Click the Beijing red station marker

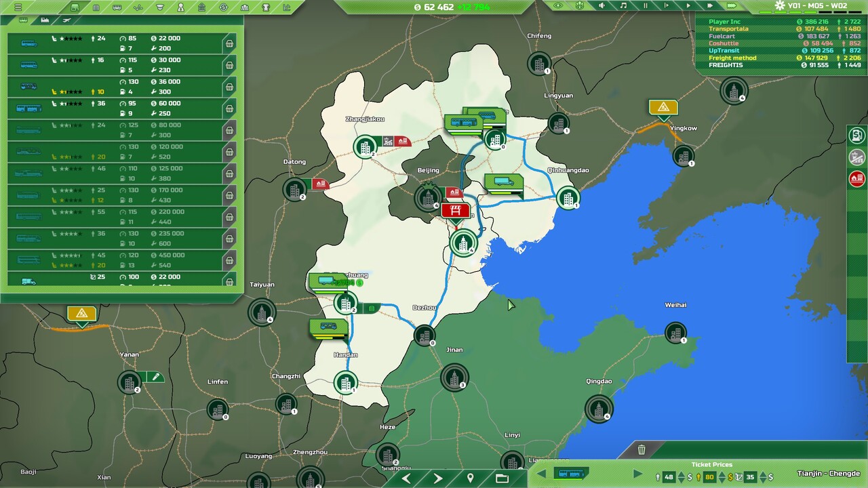455,210
